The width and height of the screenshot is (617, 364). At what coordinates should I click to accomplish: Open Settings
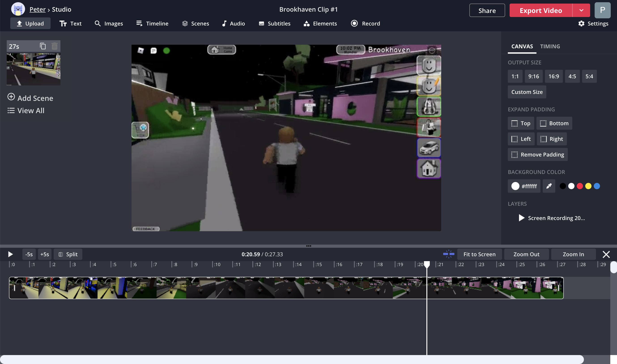(x=594, y=23)
